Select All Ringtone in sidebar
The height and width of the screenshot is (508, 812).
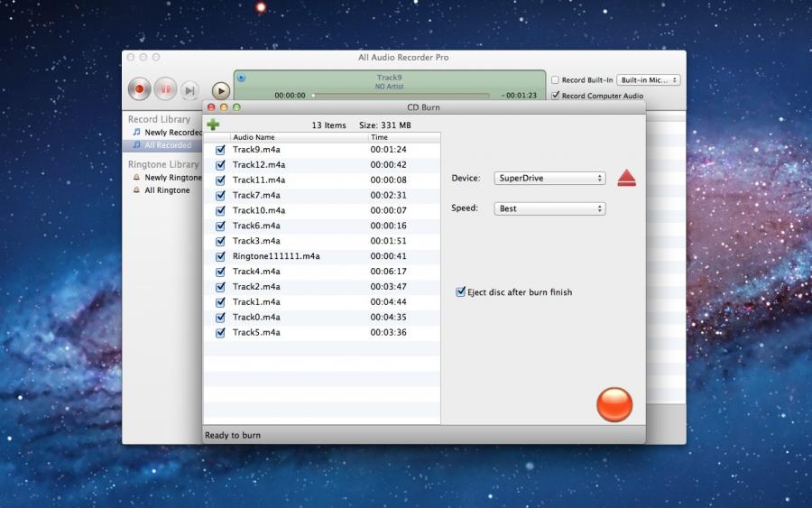167,190
